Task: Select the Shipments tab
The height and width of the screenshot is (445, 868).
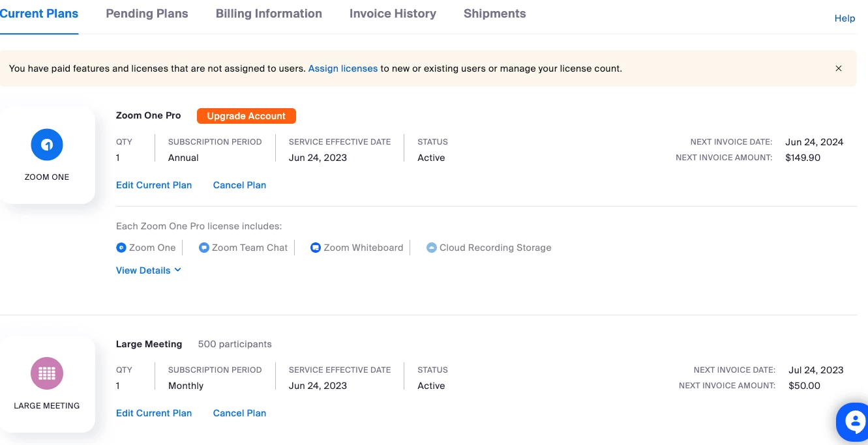Action: [494, 14]
